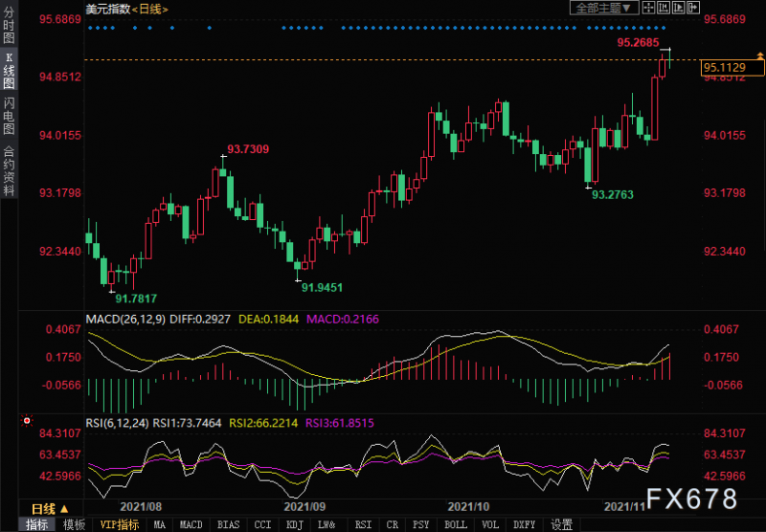Click the small red circle icon beside RSI panel
766x532 pixels.
pyautogui.click(x=26, y=420)
